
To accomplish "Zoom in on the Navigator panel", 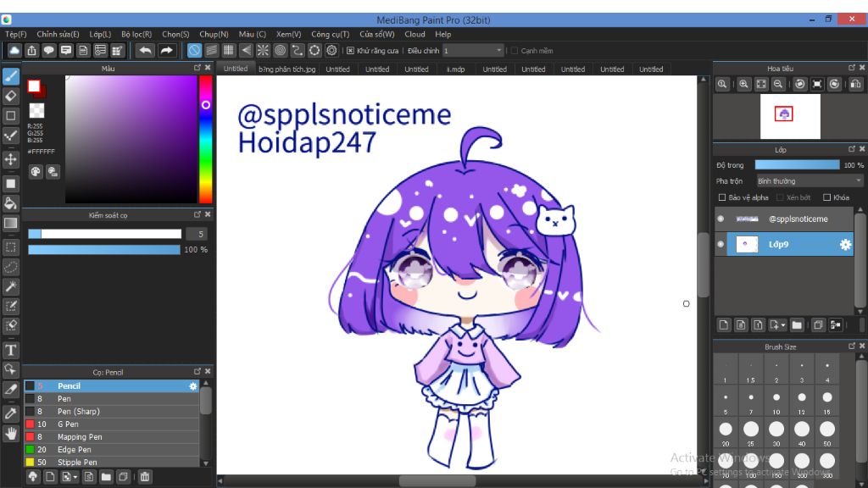I will pyautogui.click(x=743, y=84).
